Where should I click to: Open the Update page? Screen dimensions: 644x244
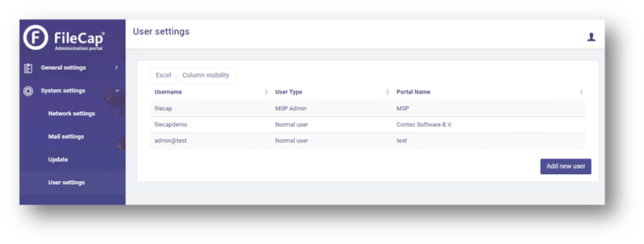point(58,160)
